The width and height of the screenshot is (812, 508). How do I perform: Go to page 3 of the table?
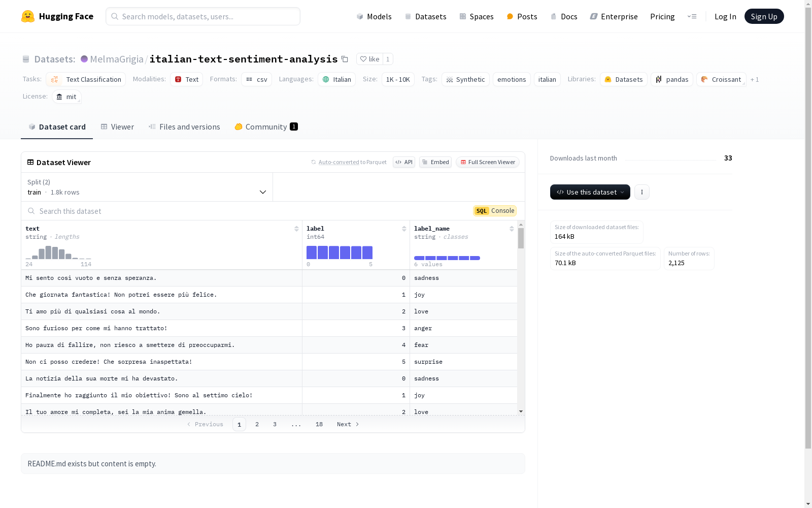(275, 424)
